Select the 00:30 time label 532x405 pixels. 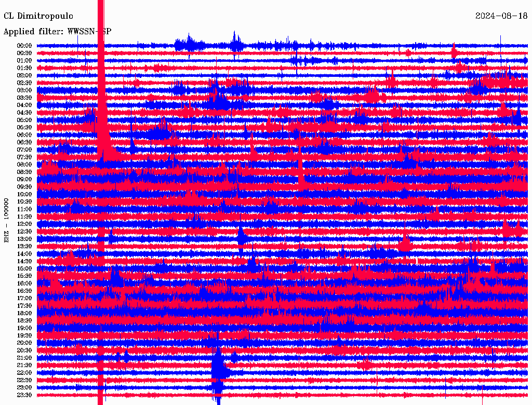[24, 53]
